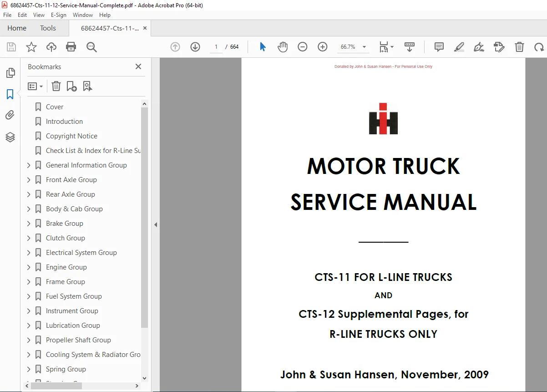Image resolution: width=547 pixels, height=392 pixels.
Task: Open the attachments paperclip panel
Action: tap(10, 115)
